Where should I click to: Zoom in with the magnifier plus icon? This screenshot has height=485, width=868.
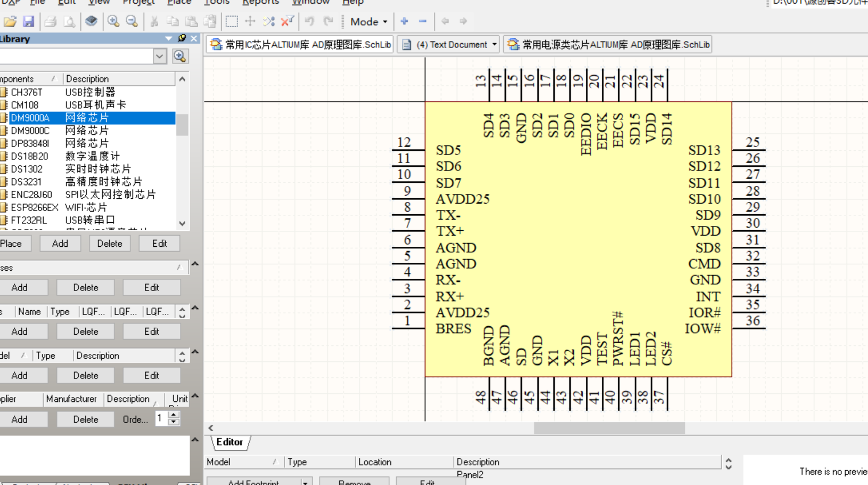113,21
